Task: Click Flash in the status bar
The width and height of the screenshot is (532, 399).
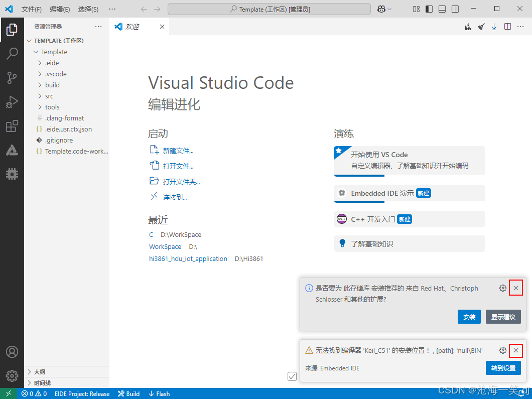Action: [x=159, y=393]
